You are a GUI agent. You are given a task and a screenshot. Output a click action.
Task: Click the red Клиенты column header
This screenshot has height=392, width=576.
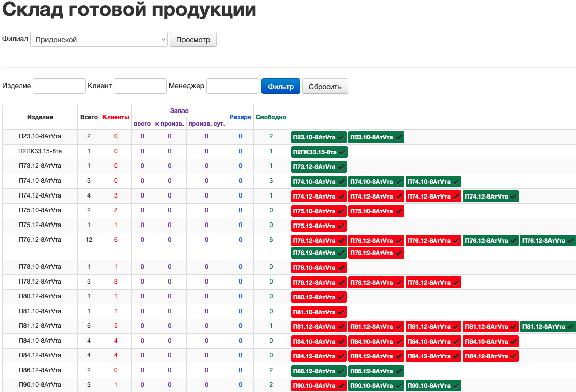tap(116, 117)
